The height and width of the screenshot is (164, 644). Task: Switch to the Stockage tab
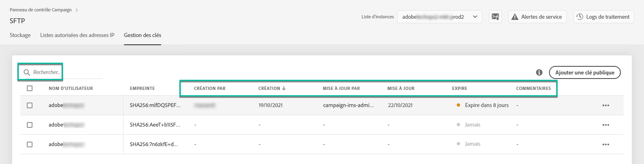click(20, 35)
